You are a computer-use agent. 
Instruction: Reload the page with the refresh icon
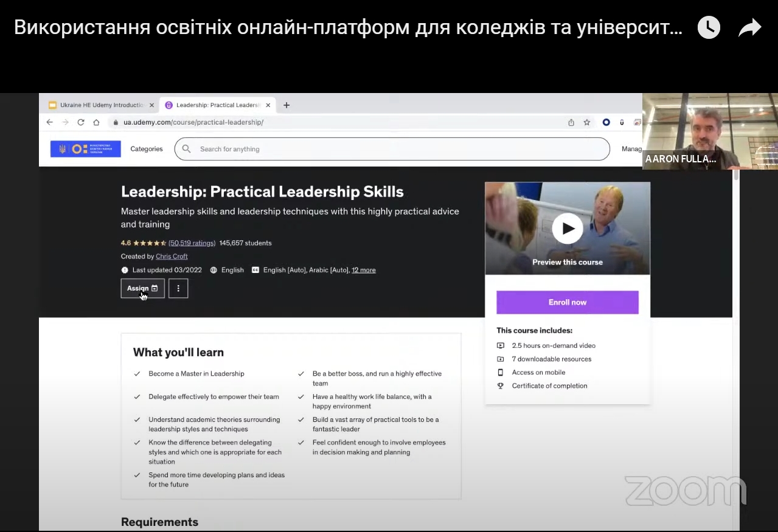point(80,122)
